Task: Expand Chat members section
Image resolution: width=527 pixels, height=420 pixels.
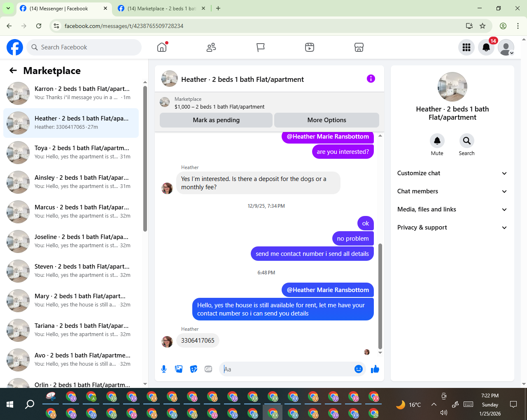Action: coord(452,191)
